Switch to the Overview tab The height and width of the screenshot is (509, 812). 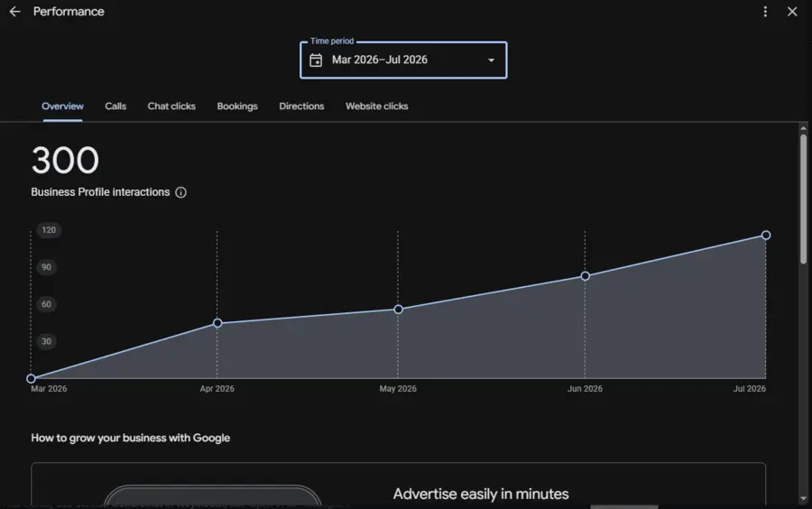62,106
